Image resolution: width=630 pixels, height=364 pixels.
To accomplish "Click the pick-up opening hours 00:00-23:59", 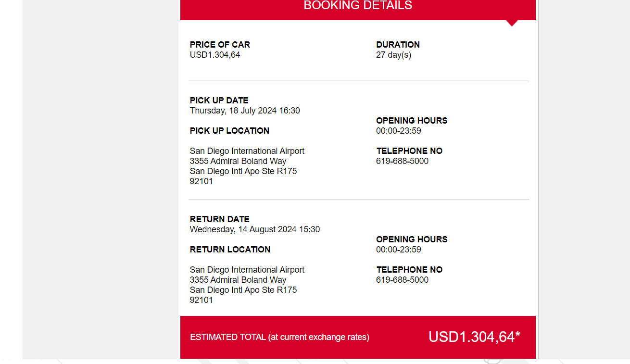I will point(399,131).
